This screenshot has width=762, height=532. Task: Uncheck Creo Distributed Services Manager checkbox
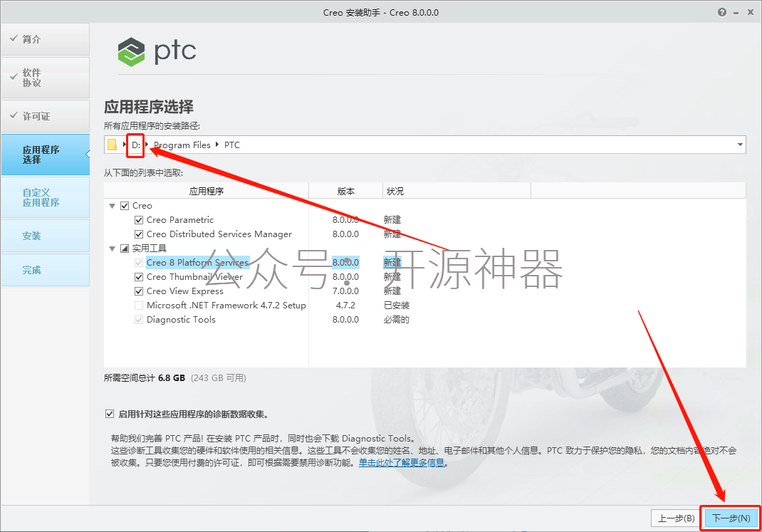138,234
